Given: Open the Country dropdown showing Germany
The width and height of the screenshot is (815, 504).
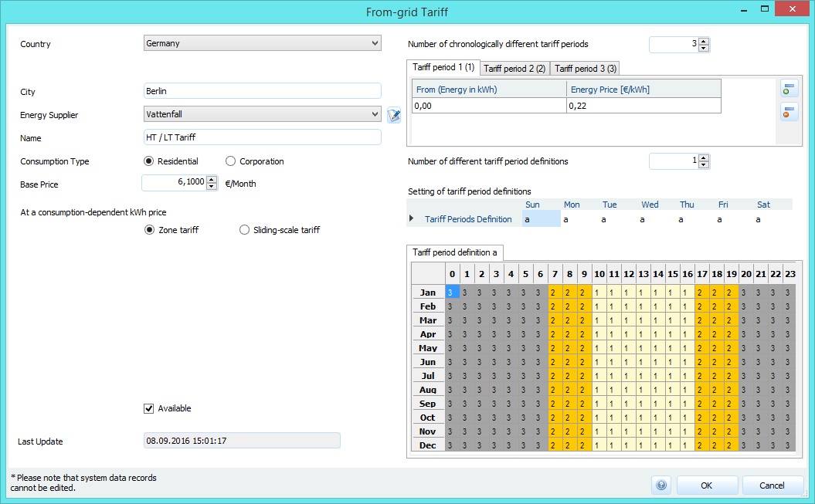Looking at the screenshot, I should [262, 43].
